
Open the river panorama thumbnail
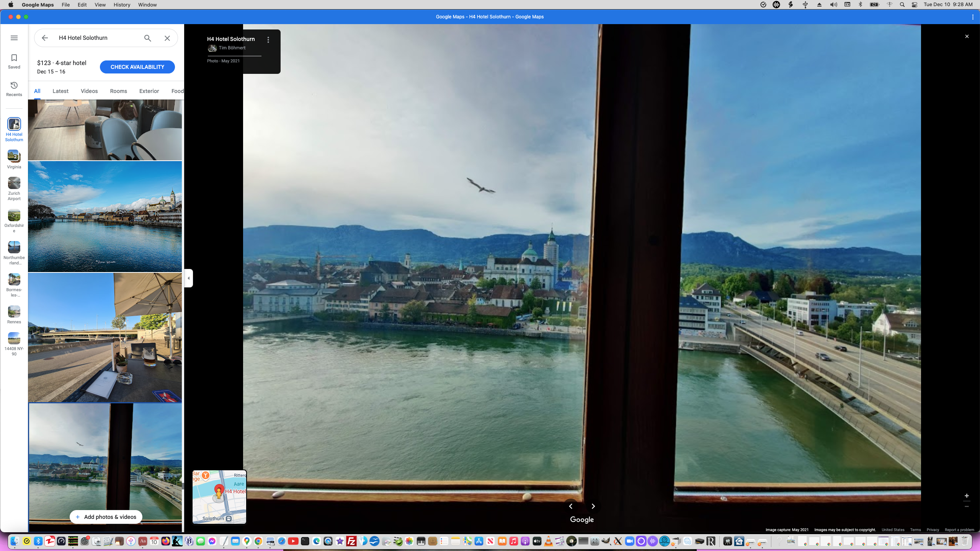[105, 217]
